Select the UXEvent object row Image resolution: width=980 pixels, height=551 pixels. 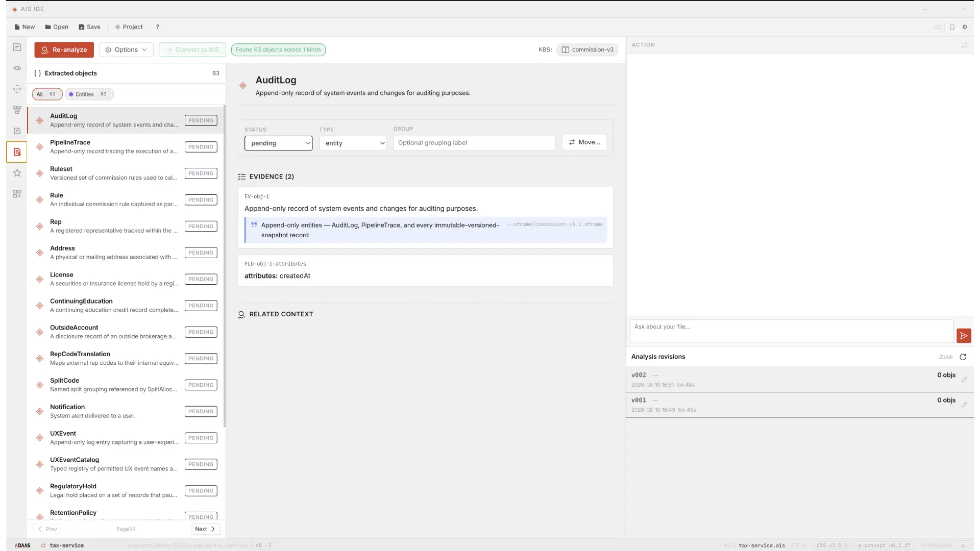pyautogui.click(x=126, y=438)
